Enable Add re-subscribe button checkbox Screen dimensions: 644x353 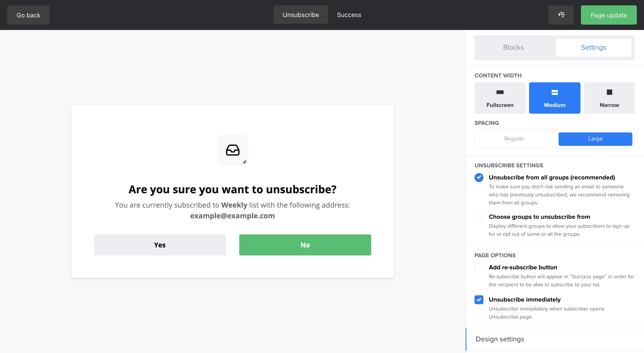click(x=479, y=268)
